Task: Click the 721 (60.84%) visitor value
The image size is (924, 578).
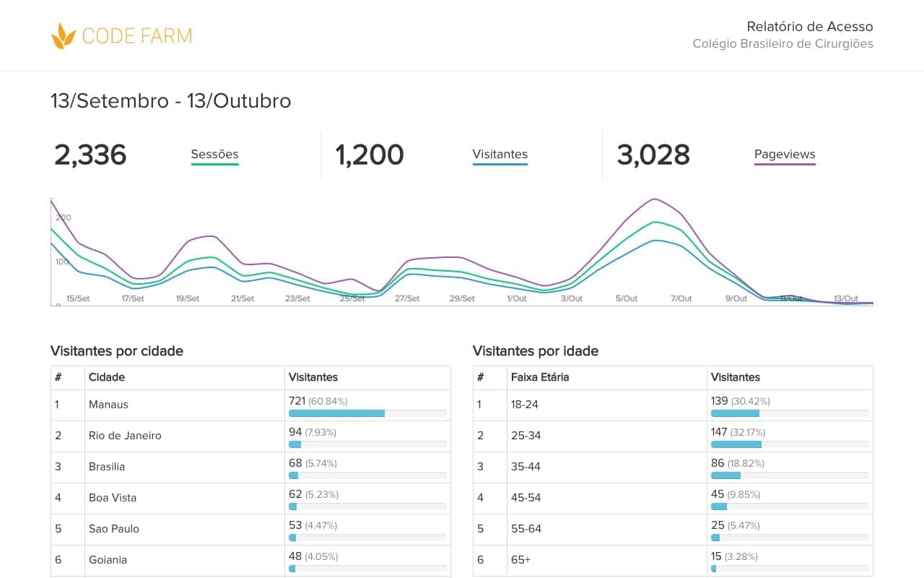Action: [x=318, y=400]
